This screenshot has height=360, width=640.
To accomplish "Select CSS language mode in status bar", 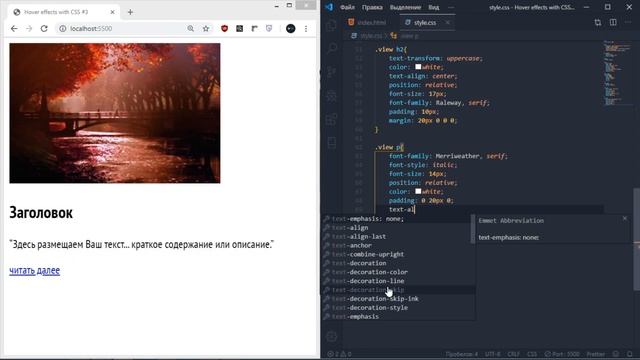I will pos(532,354).
